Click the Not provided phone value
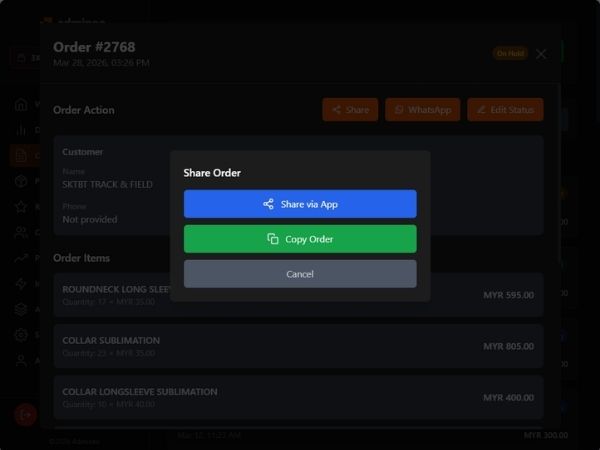The height and width of the screenshot is (450, 600). (x=90, y=220)
